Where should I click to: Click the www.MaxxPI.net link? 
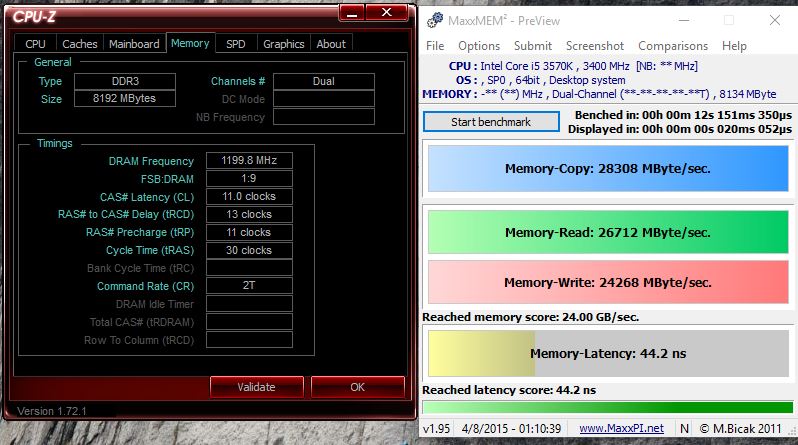(621, 429)
